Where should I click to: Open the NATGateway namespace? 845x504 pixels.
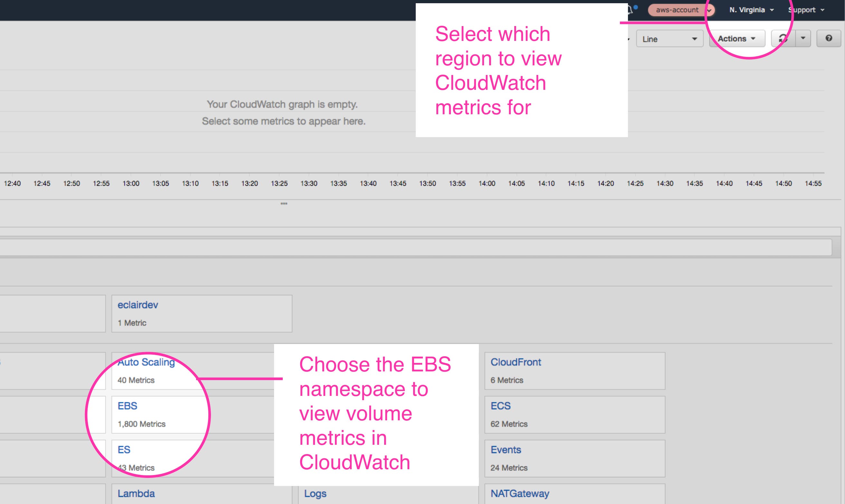click(x=520, y=493)
